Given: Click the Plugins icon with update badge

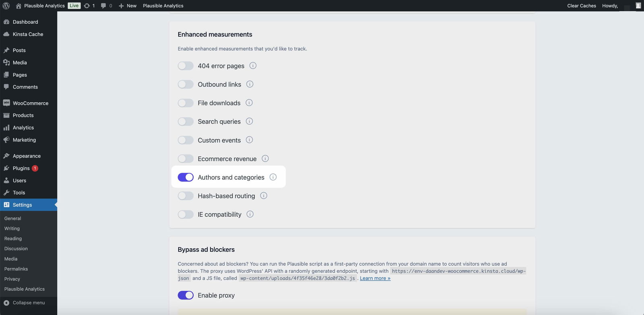Looking at the screenshot, I should (x=7, y=168).
